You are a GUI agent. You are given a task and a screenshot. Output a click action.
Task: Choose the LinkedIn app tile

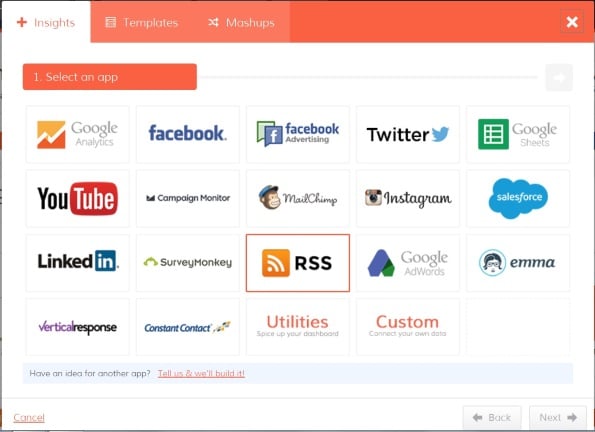click(x=77, y=263)
